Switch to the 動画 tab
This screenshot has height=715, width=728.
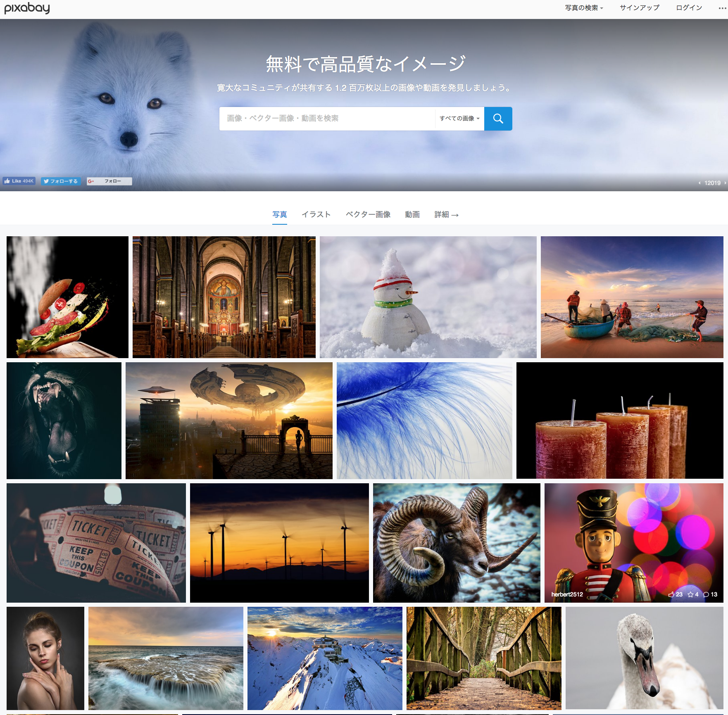412,214
